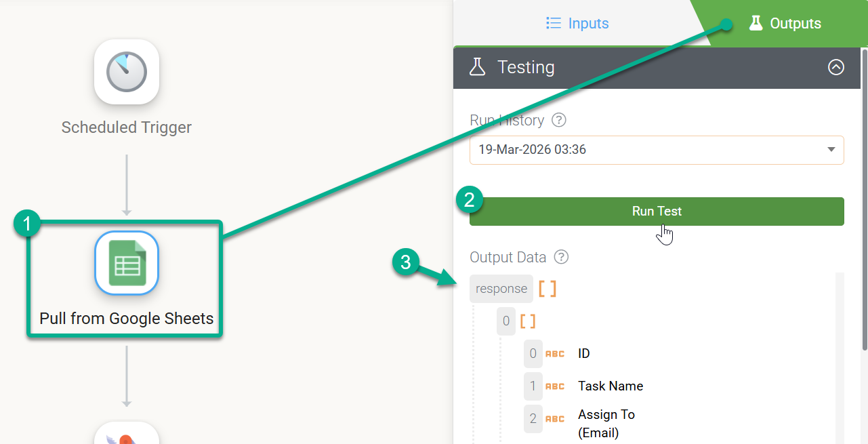Click the ABC type icon beside ID

[555, 354]
